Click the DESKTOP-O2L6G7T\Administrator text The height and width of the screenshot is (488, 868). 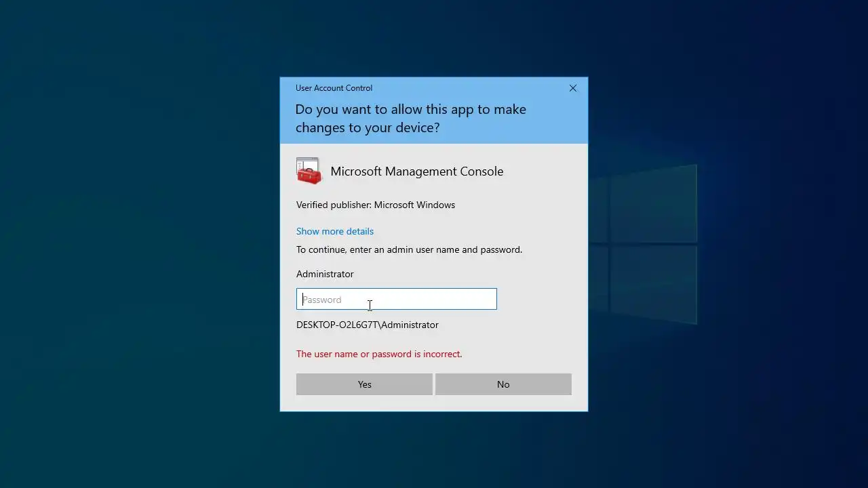point(368,325)
